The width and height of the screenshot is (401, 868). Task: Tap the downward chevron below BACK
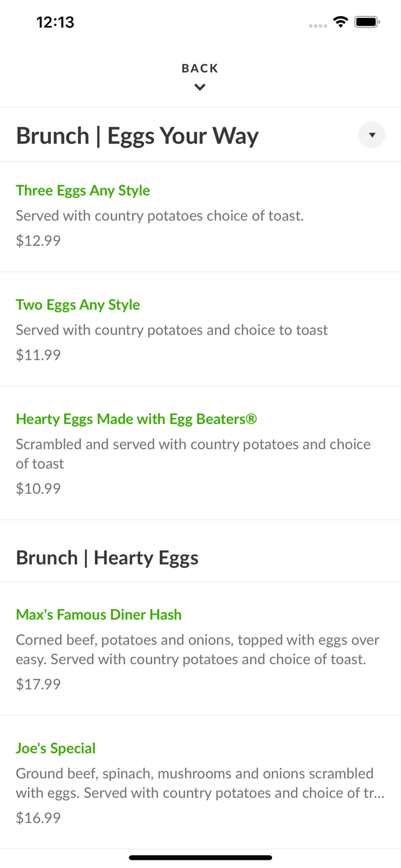coord(200,87)
